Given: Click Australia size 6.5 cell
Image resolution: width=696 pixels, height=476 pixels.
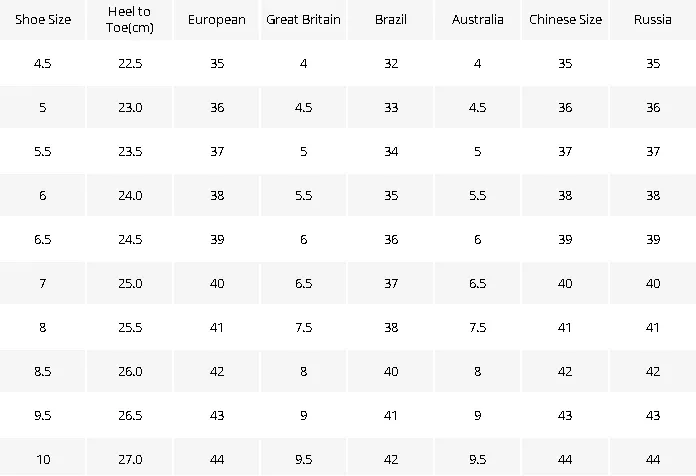Looking at the screenshot, I should click(478, 283).
